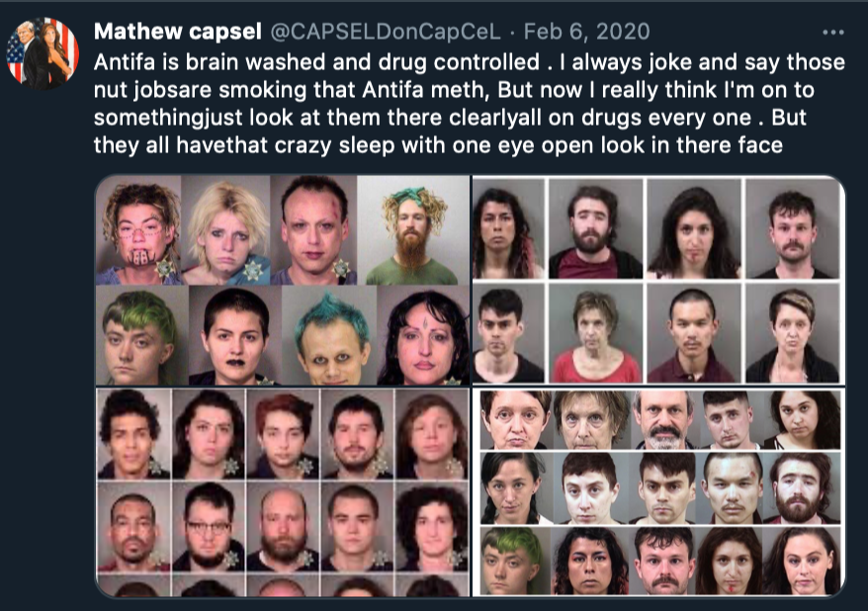Open the Mathew capsel display name
The image size is (868, 611).
point(178,32)
